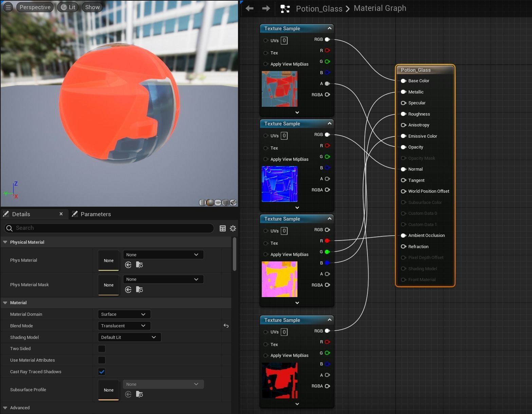Expand the Advanced section
Image resolution: width=532 pixels, height=414 pixels.
[5, 408]
